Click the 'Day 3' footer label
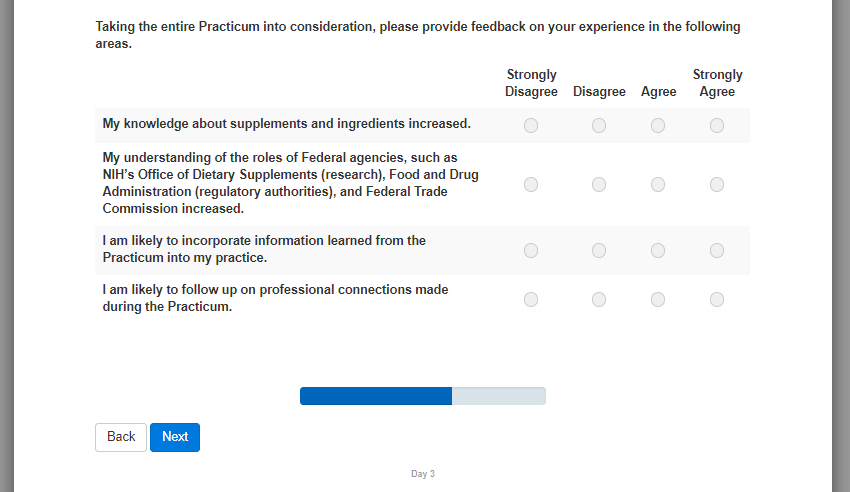The height and width of the screenshot is (492, 850). pyautogui.click(x=423, y=474)
